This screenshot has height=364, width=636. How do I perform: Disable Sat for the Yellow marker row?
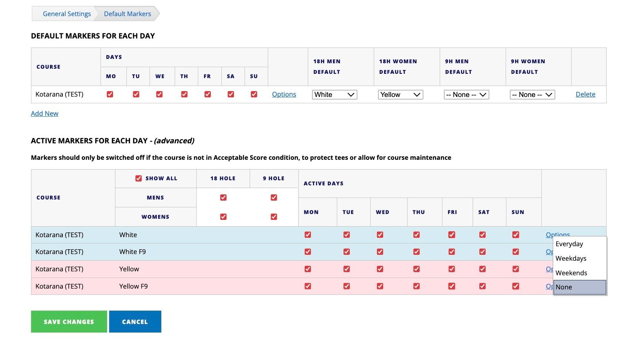pos(482,269)
